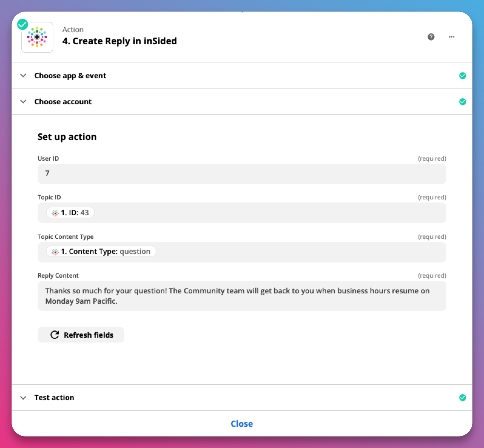Open the help question mark icon

(431, 37)
